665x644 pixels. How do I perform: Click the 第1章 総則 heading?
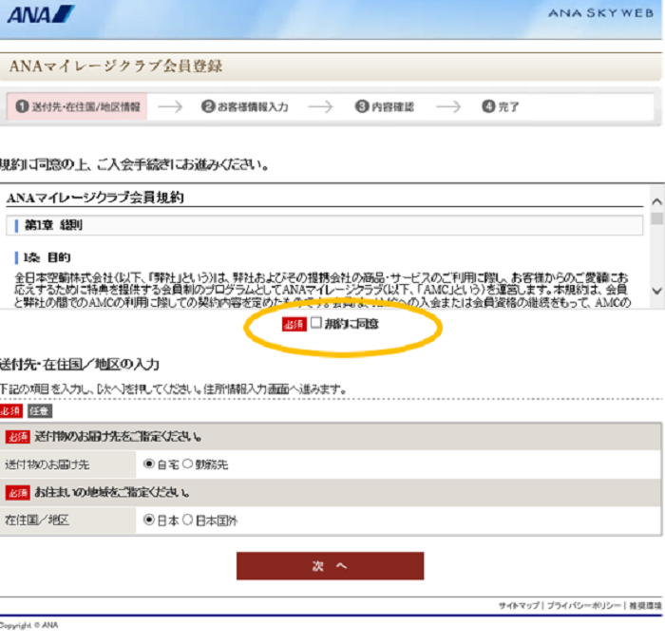(x=53, y=225)
